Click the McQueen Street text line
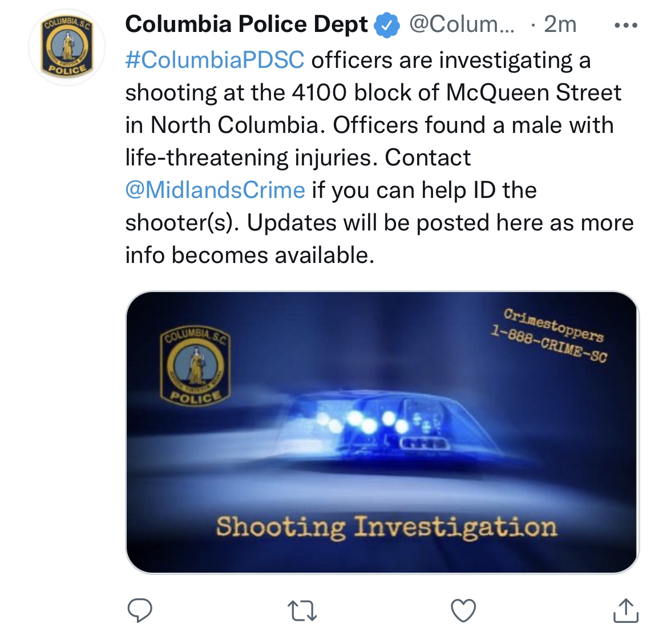Image resolution: width=667 pixels, height=644 pixels. [373, 92]
